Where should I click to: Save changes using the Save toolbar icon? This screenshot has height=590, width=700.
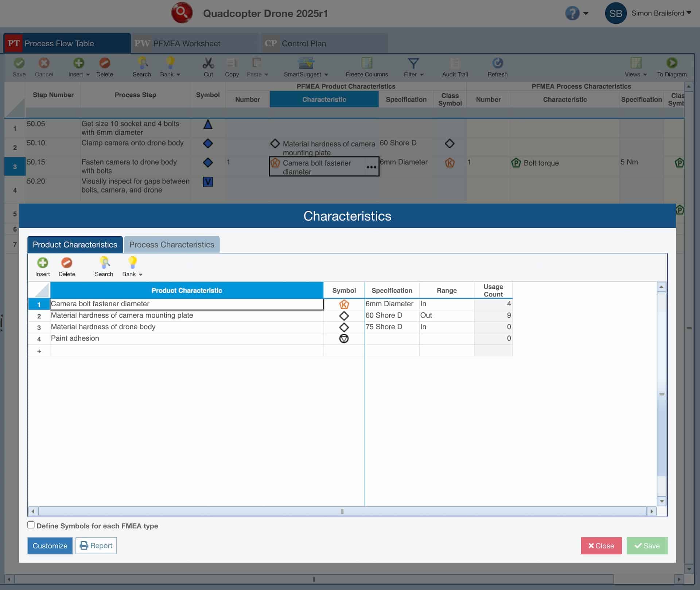(x=19, y=67)
